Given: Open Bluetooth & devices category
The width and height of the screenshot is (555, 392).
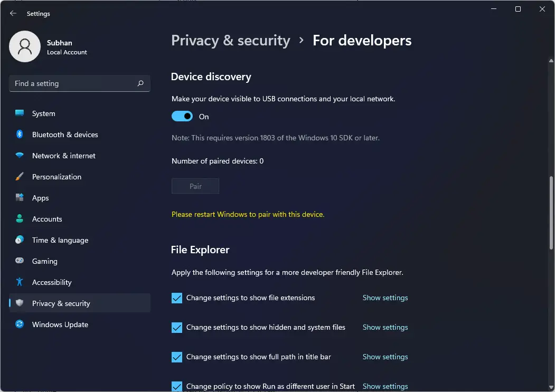Looking at the screenshot, I should click(80, 135).
